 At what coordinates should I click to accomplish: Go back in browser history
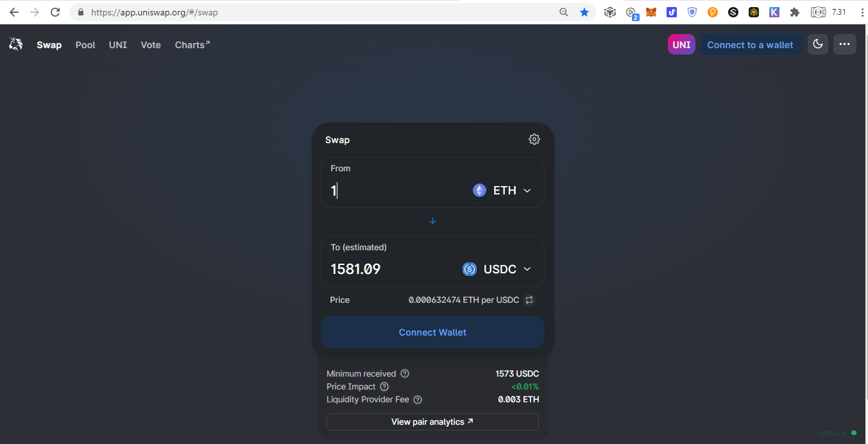[x=14, y=12]
